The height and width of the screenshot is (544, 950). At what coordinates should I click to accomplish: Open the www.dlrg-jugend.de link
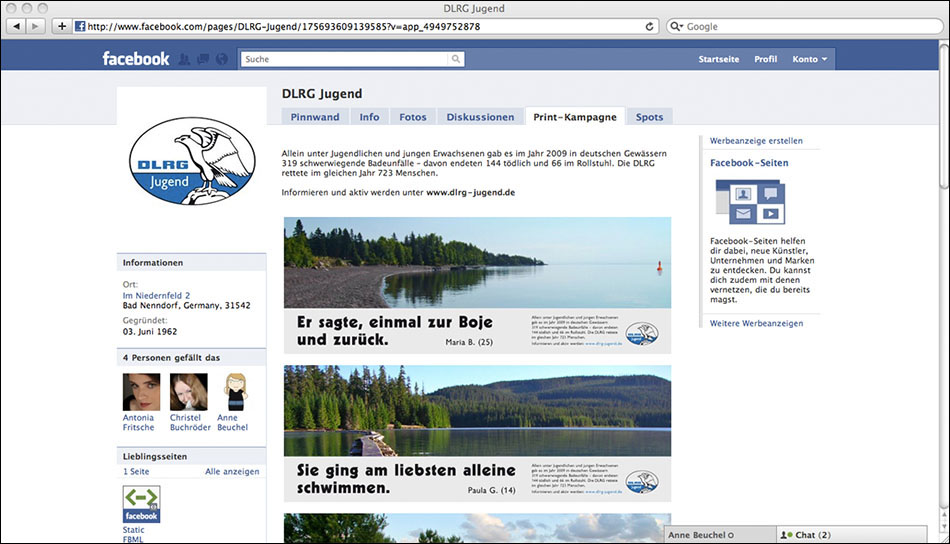(470, 192)
